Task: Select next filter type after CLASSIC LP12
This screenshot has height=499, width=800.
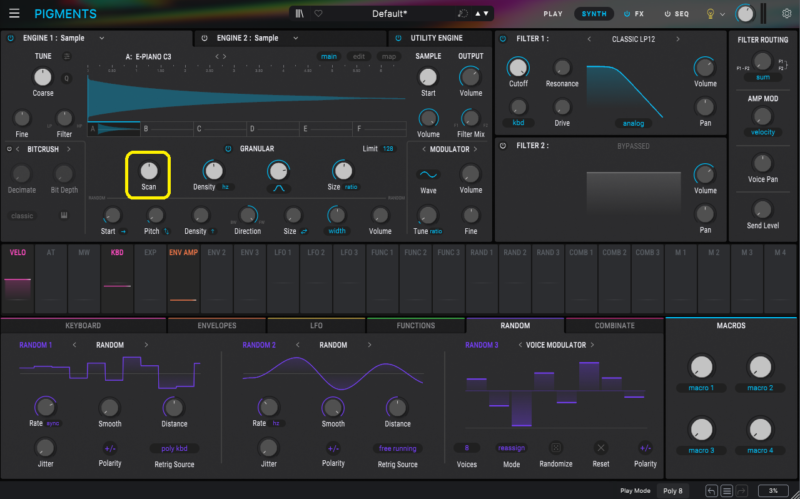Action: (678, 39)
